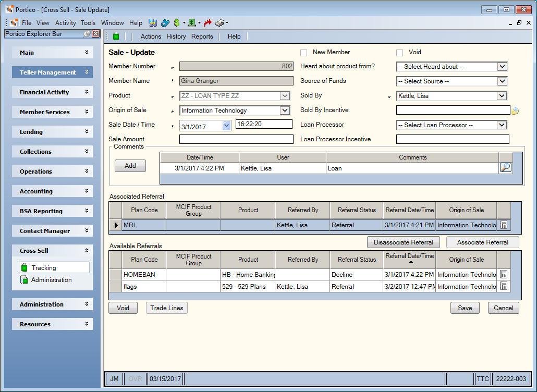The height and width of the screenshot is (392, 537).
Task: Open the Sale Date calendar dropdown
Action: (226, 126)
